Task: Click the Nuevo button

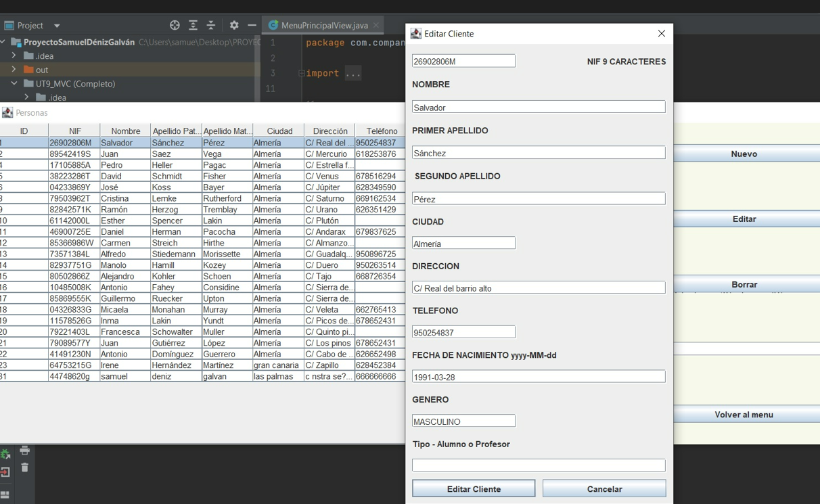Action: pos(744,154)
